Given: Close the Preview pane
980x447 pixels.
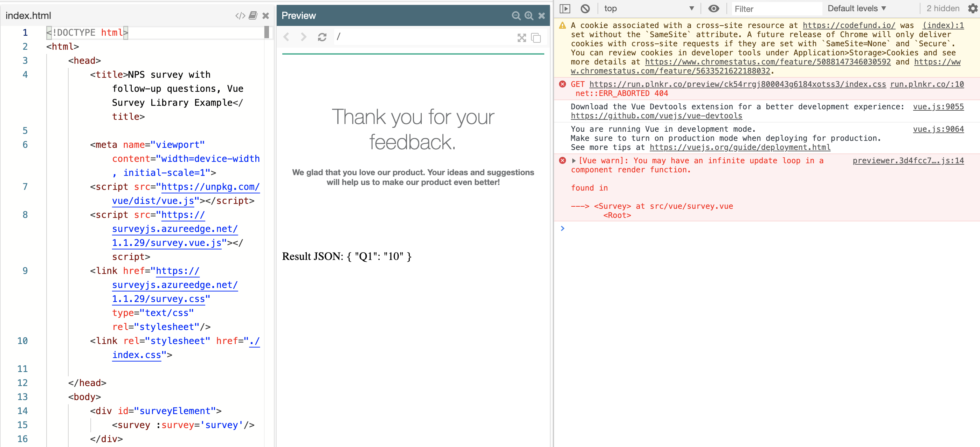Looking at the screenshot, I should tap(541, 16).
